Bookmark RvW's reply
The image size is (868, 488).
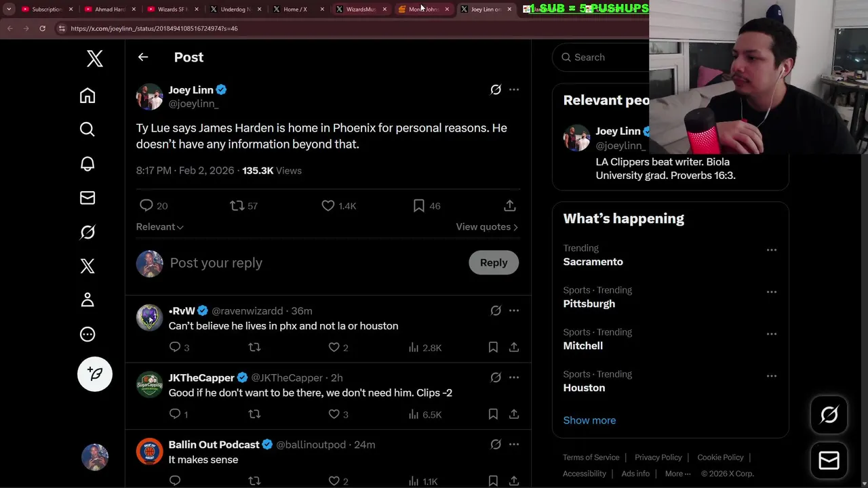point(493,347)
